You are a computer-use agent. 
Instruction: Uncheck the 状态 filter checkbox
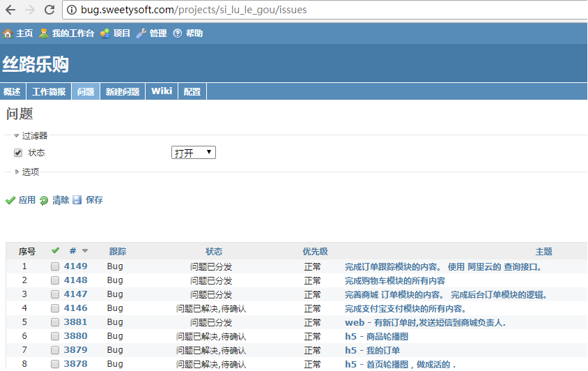[19, 153]
